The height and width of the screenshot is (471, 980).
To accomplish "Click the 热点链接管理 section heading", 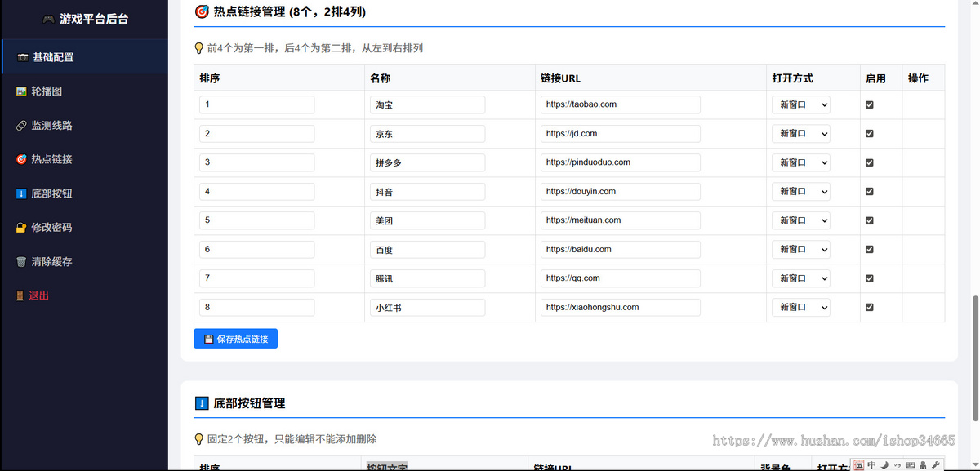I will (x=289, y=11).
